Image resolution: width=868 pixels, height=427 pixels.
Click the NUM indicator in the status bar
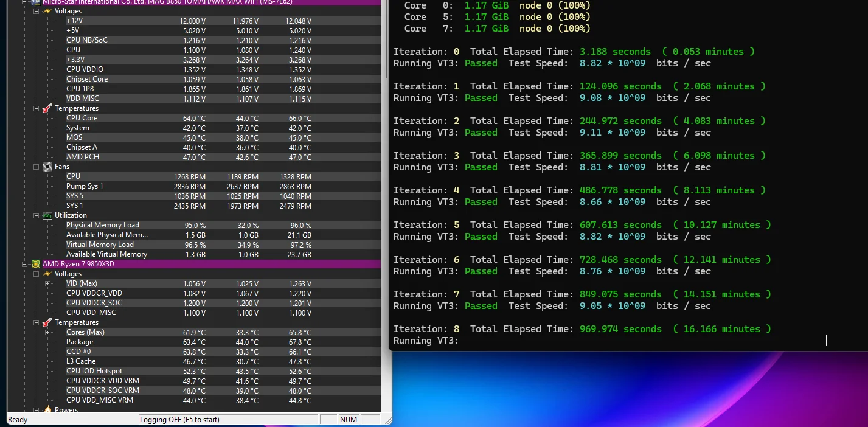pyautogui.click(x=349, y=420)
